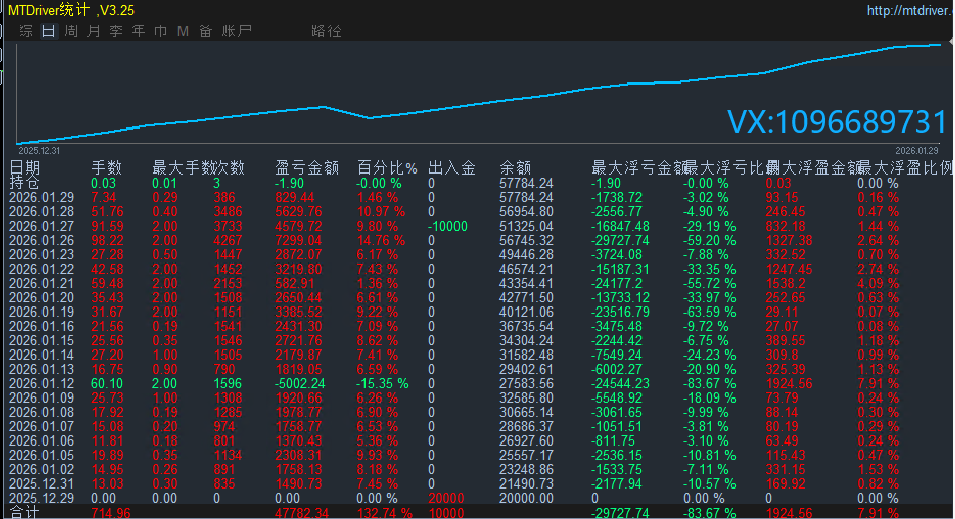
Task: Select the 2026.01.12 loss row date
Action: point(41,384)
